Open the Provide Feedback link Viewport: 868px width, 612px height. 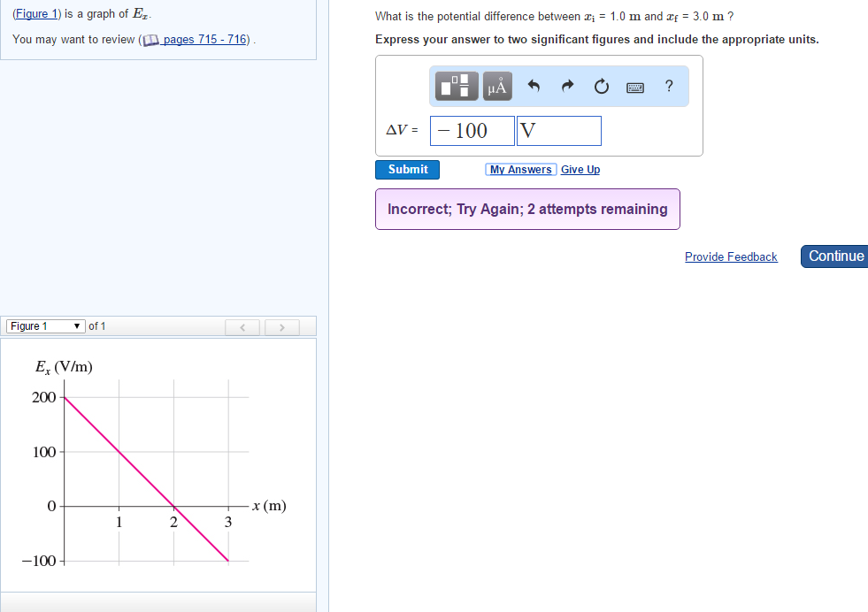(x=731, y=256)
